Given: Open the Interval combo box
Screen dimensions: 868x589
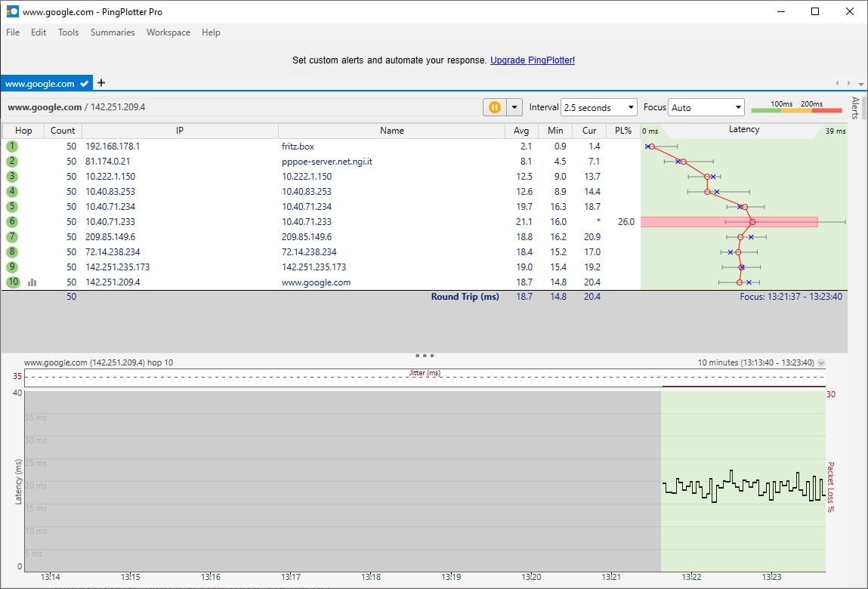Looking at the screenshot, I should pyautogui.click(x=598, y=107).
